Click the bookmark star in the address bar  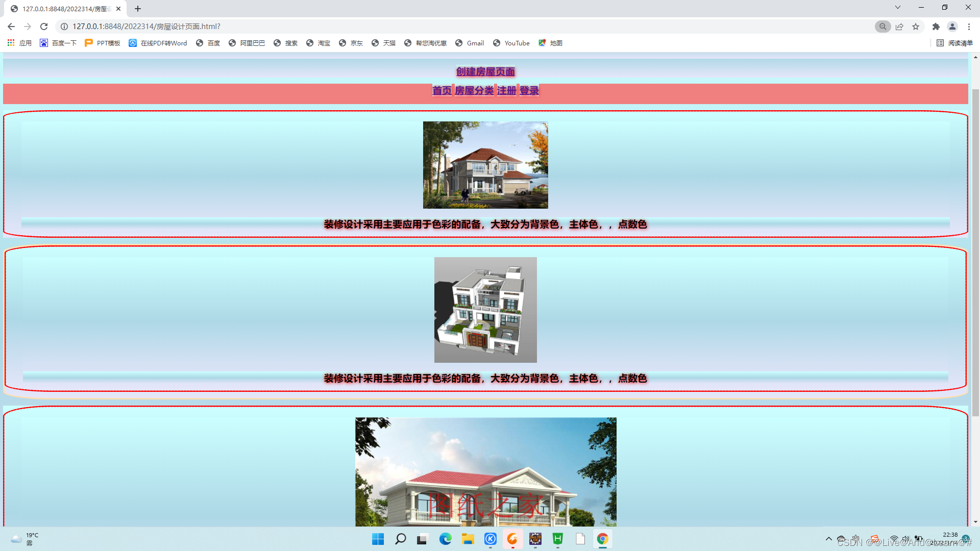pyautogui.click(x=916, y=27)
